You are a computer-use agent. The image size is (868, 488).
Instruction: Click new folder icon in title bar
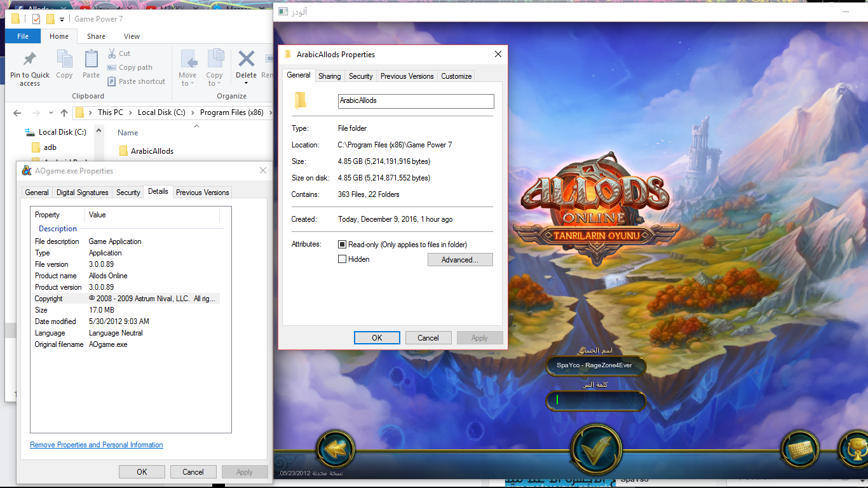[50, 18]
